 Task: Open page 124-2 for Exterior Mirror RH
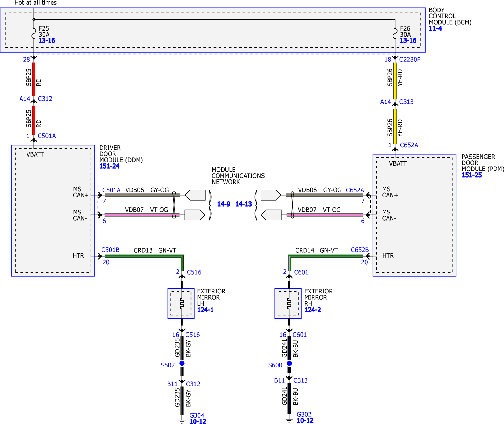pyautogui.click(x=313, y=310)
